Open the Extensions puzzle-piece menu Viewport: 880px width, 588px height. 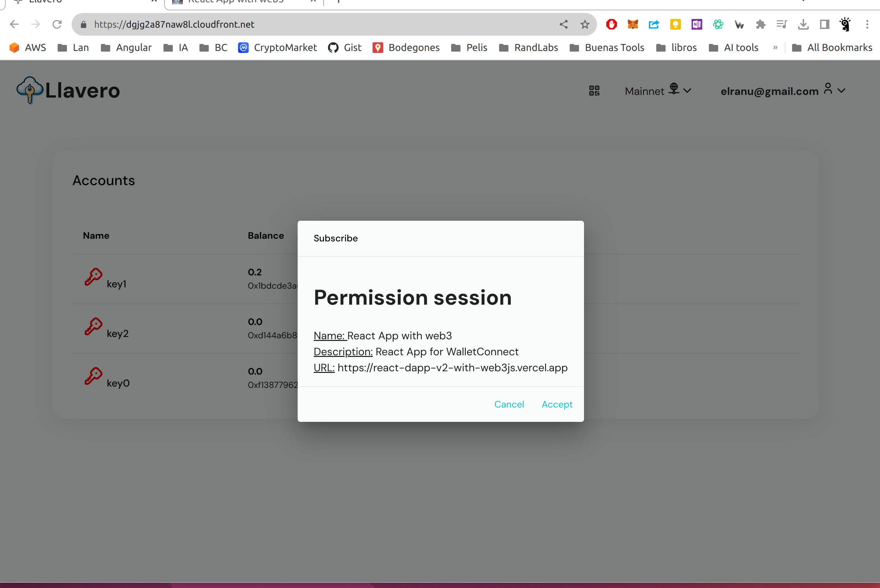pos(760,24)
